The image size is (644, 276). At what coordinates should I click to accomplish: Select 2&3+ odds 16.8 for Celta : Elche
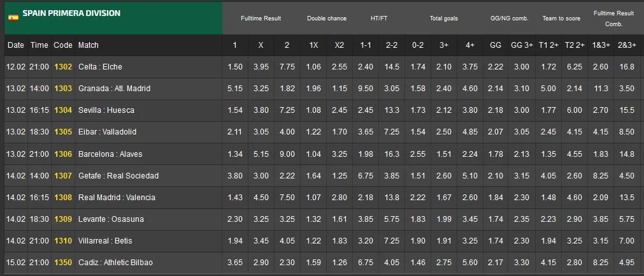click(x=627, y=67)
